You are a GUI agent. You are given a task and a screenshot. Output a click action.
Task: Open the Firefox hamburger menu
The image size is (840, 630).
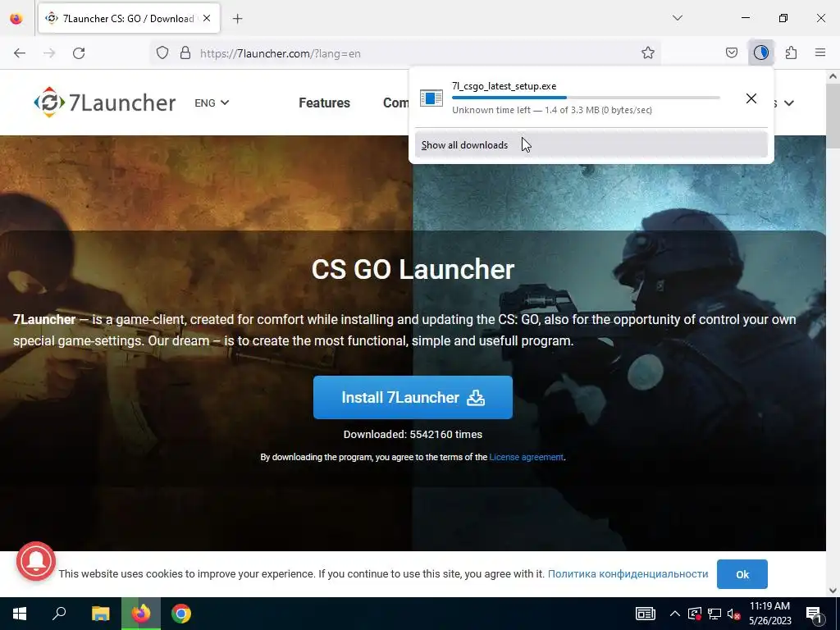[x=820, y=52]
